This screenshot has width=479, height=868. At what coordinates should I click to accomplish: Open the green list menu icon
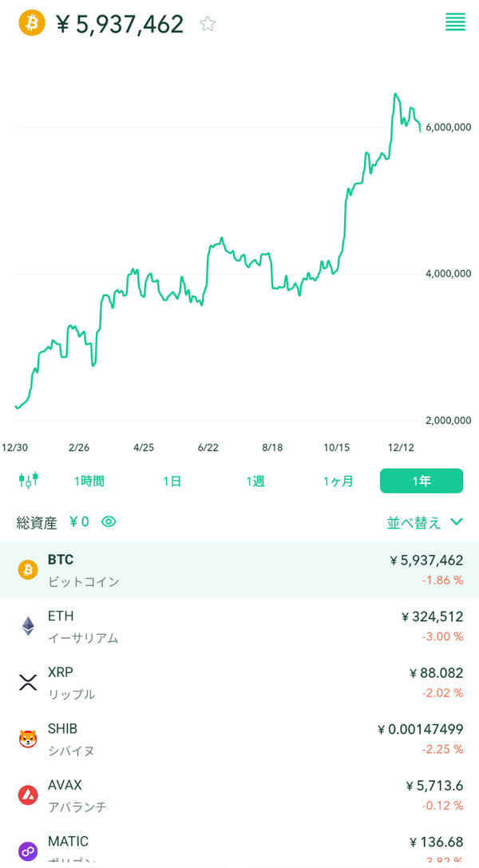coord(455,22)
